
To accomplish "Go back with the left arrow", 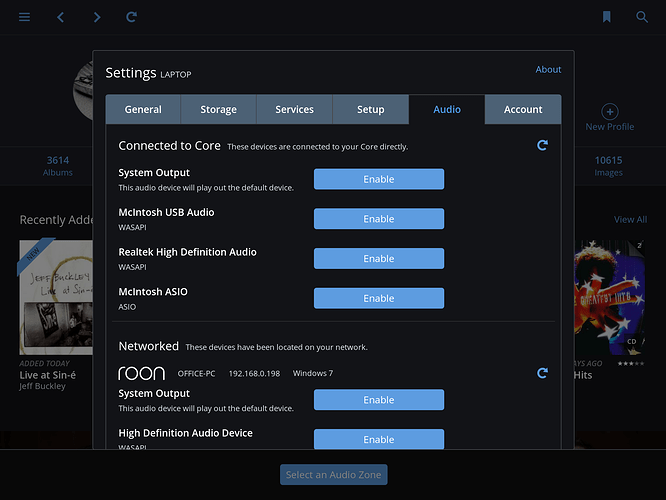I will [60, 17].
